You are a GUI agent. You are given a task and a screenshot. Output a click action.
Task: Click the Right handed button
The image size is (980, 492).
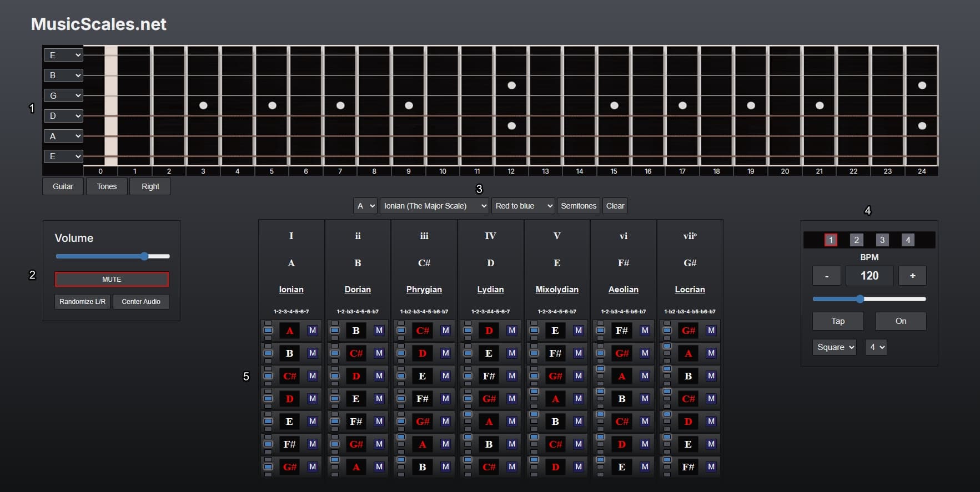(x=150, y=186)
